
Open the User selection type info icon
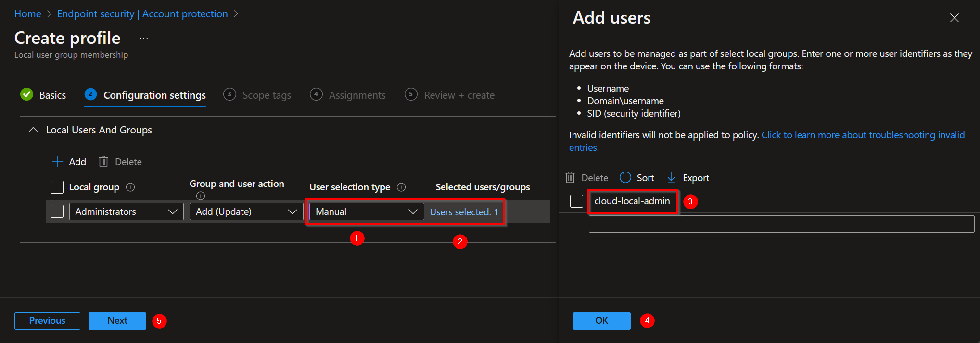coord(401,187)
